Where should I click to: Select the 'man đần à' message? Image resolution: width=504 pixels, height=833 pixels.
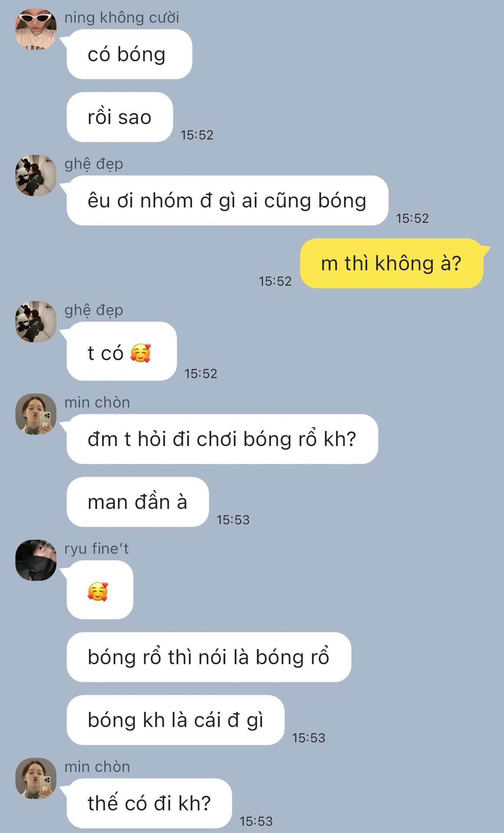(138, 502)
